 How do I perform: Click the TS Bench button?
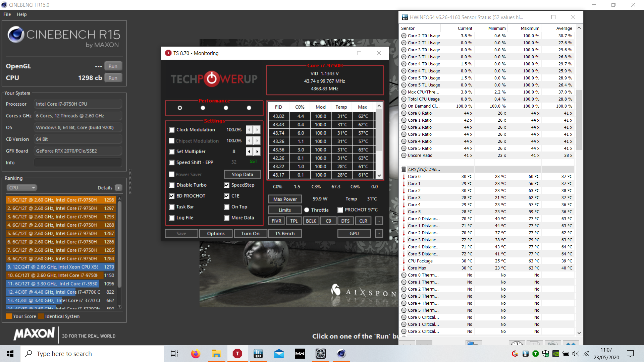285,233
